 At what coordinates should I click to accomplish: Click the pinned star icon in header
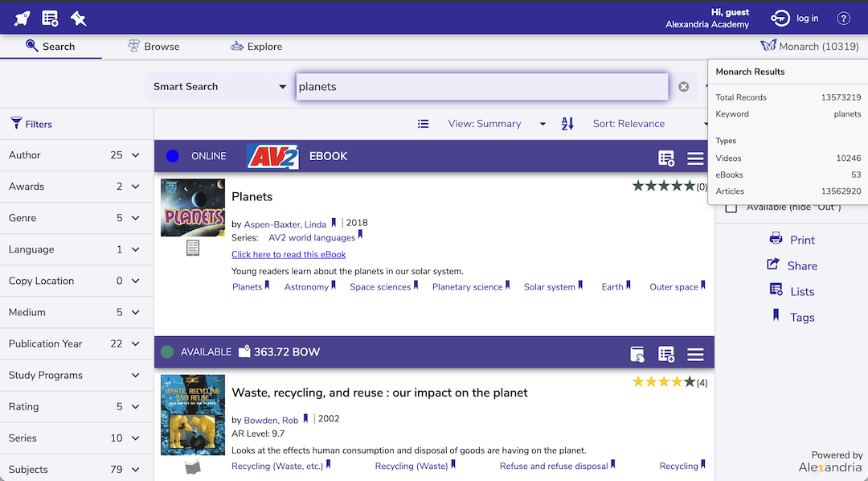point(78,18)
